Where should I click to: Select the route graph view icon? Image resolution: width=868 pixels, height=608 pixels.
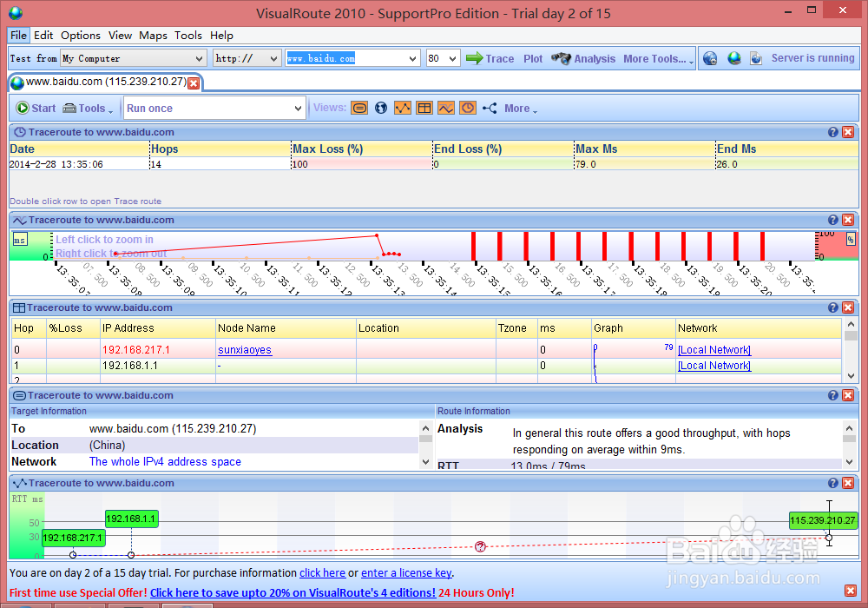click(403, 108)
